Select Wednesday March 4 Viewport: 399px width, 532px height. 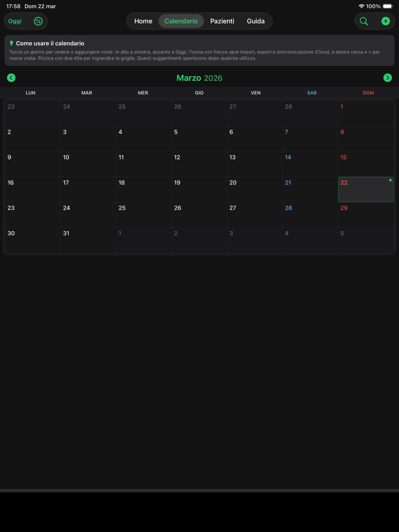pos(144,139)
